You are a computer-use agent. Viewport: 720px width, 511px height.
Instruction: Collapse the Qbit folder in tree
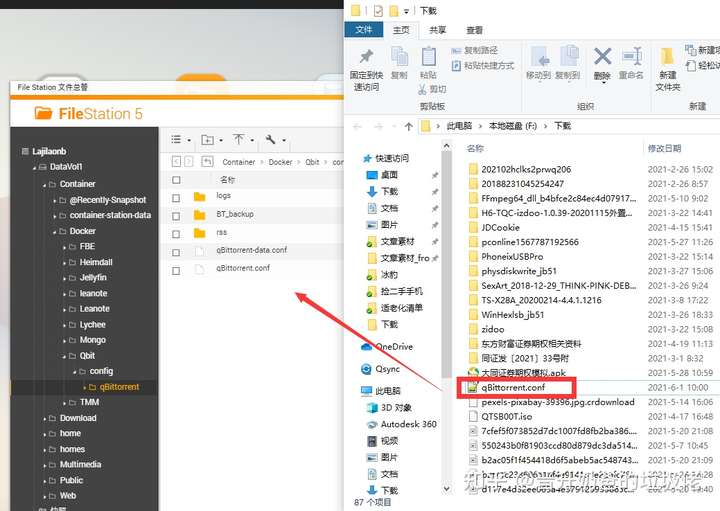tap(64, 356)
